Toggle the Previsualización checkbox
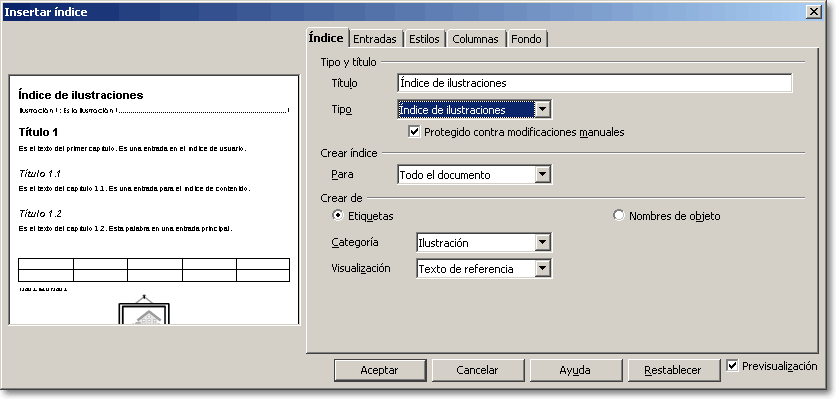The image size is (836, 399). tap(733, 366)
